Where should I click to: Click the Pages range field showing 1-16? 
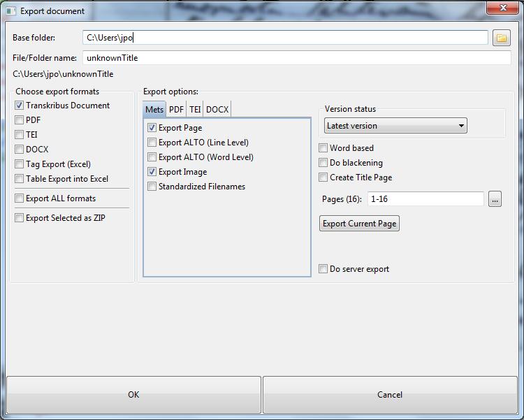425,199
